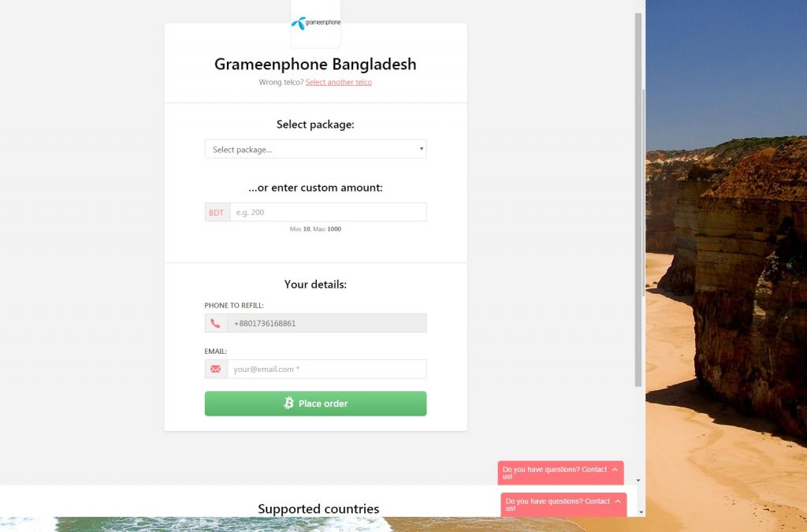Click the inner scrollbar down arrow
The width and height of the screenshot is (807, 532).
click(638, 481)
